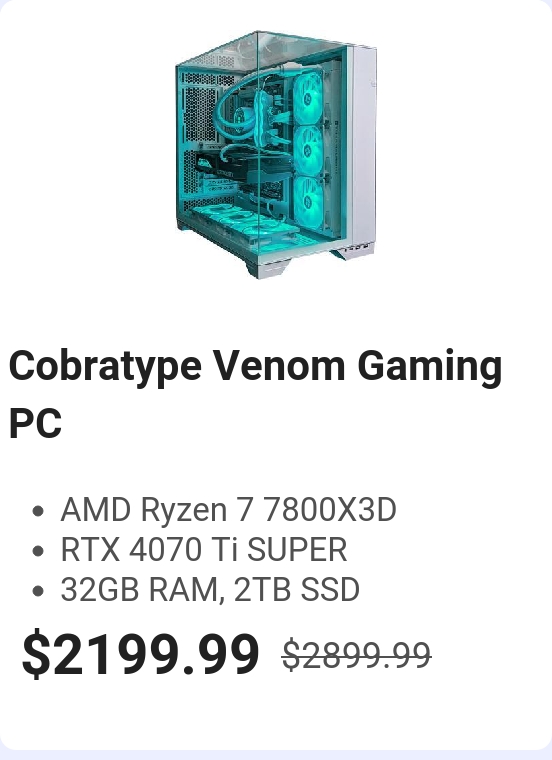Click the bullet point beside 32GB RAM

pyautogui.click(x=38, y=590)
